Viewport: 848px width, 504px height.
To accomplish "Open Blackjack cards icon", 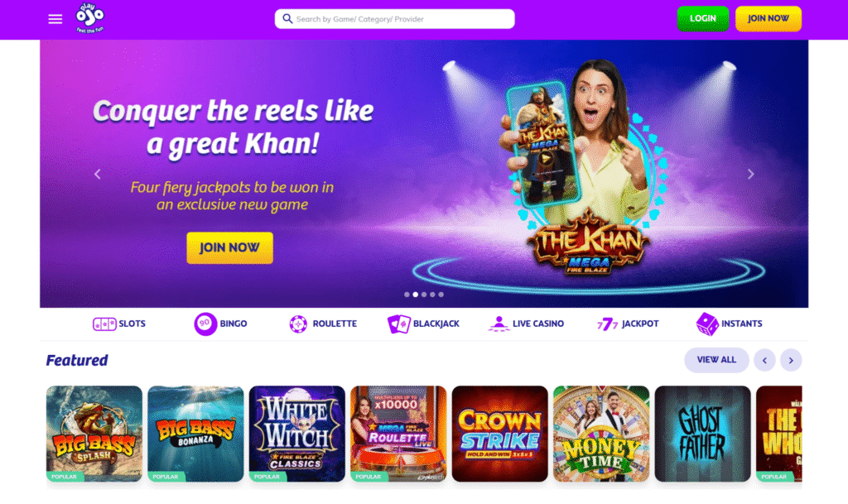I will pos(398,324).
